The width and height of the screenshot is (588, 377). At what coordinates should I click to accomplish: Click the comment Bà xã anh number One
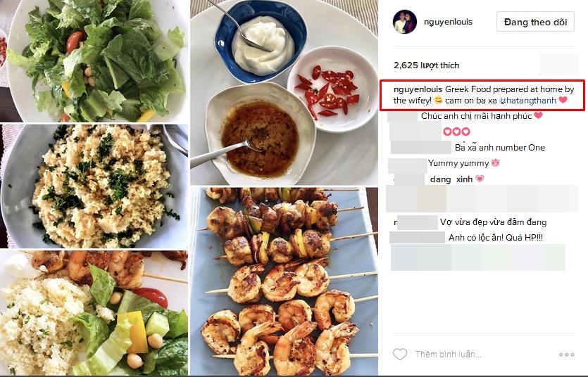point(500,148)
